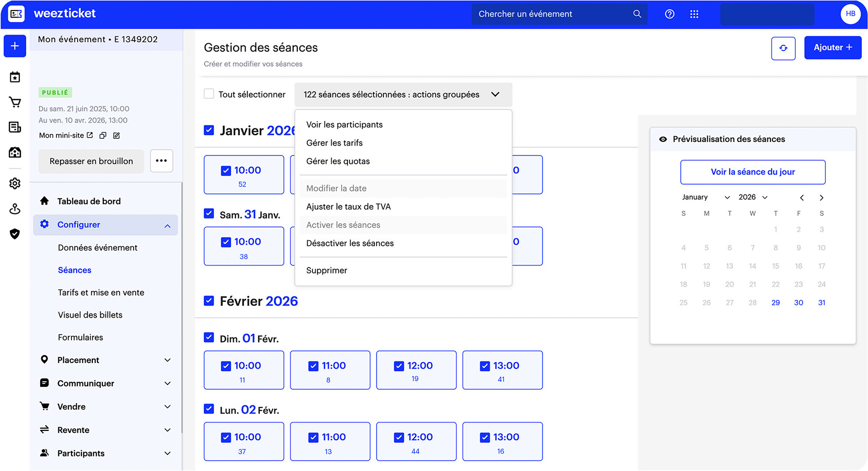868x471 pixels.
Task: Open the January month dropdown
Action: point(705,197)
